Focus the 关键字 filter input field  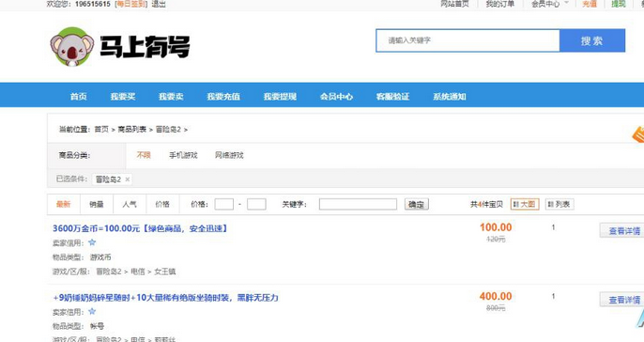click(358, 204)
